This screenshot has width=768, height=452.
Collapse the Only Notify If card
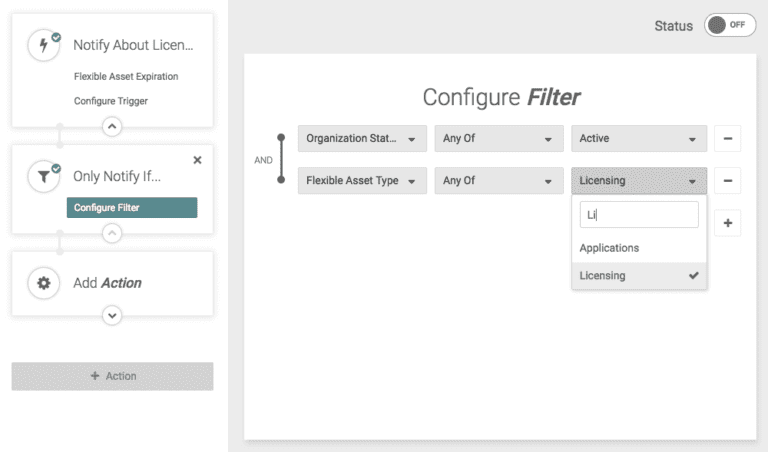(112, 233)
